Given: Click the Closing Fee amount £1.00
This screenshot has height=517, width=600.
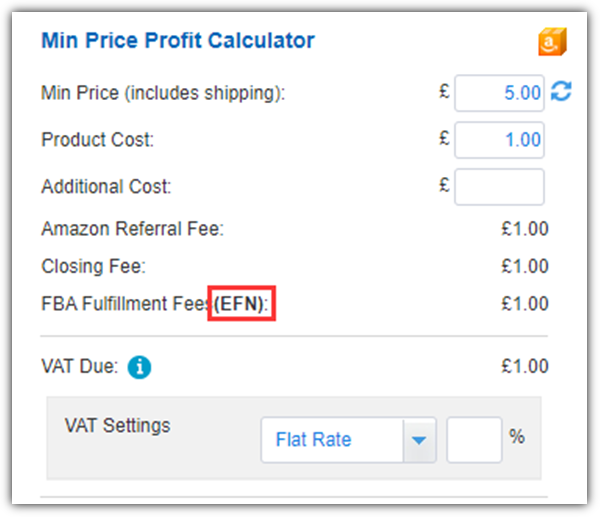Looking at the screenshot, I should [525, 266].
